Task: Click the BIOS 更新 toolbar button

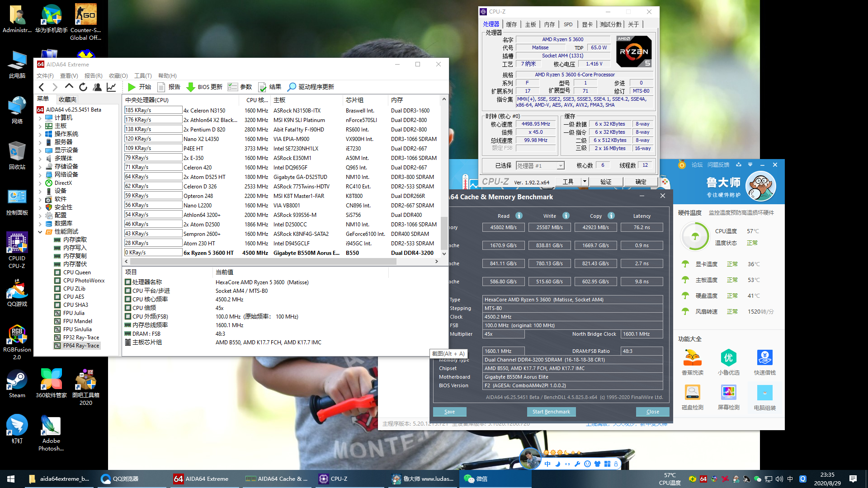Action: 204,87
